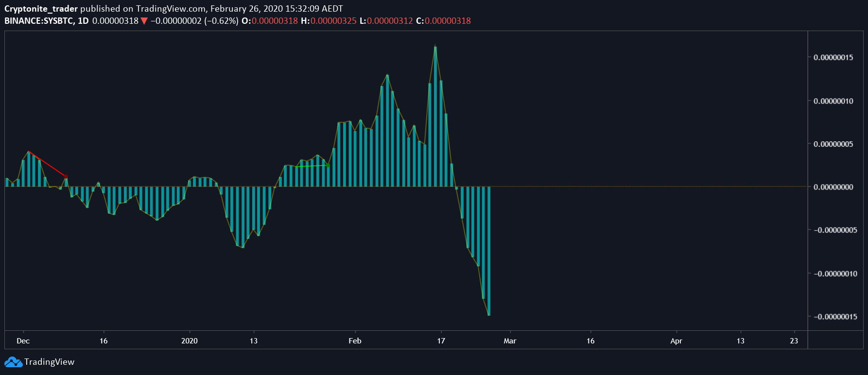Click the '−0.00000002 (−0.62%)' change text
Viewport: 868px width, 375px height.
tap(194, 21)
